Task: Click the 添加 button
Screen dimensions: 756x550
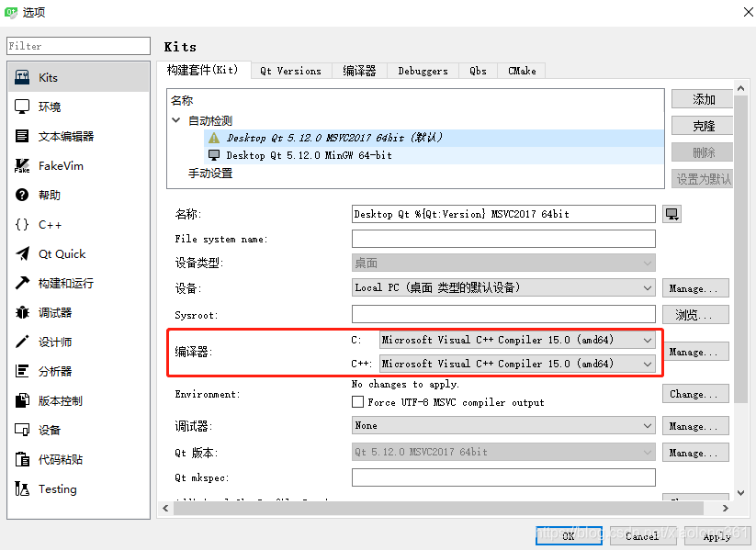Action: [x=703, y=99]
